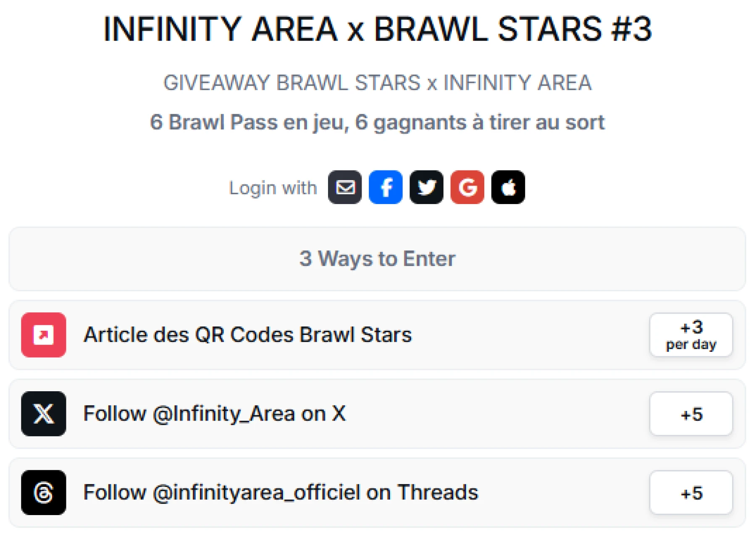Click the Facebook login icon

(385, 187)
